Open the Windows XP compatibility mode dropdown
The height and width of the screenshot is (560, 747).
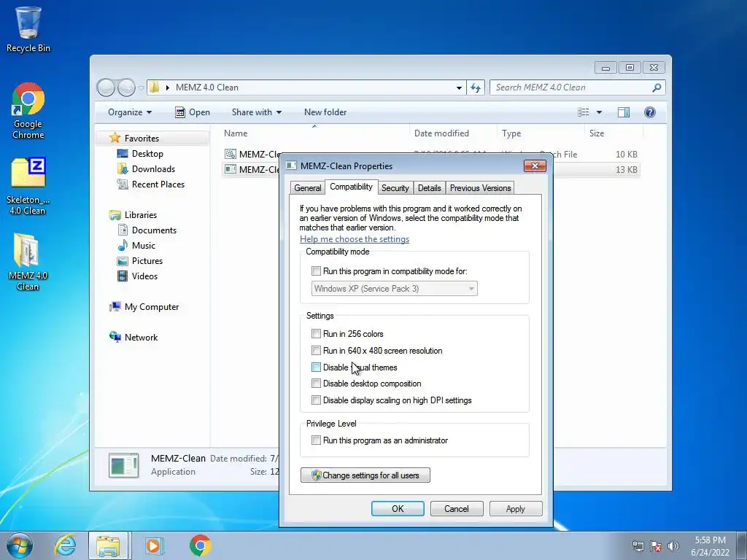click(395, 289)
